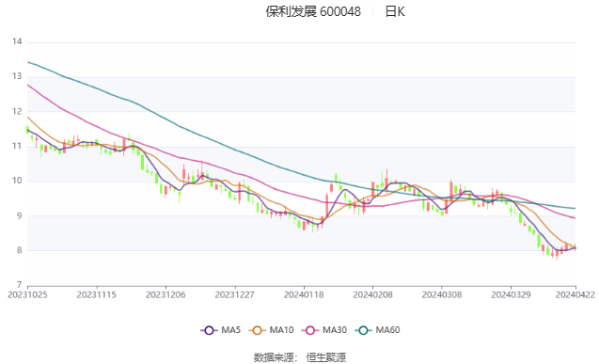Click the data source text 恒生聚源
Viewport: 599px width, 364px height.
point(326,357)
